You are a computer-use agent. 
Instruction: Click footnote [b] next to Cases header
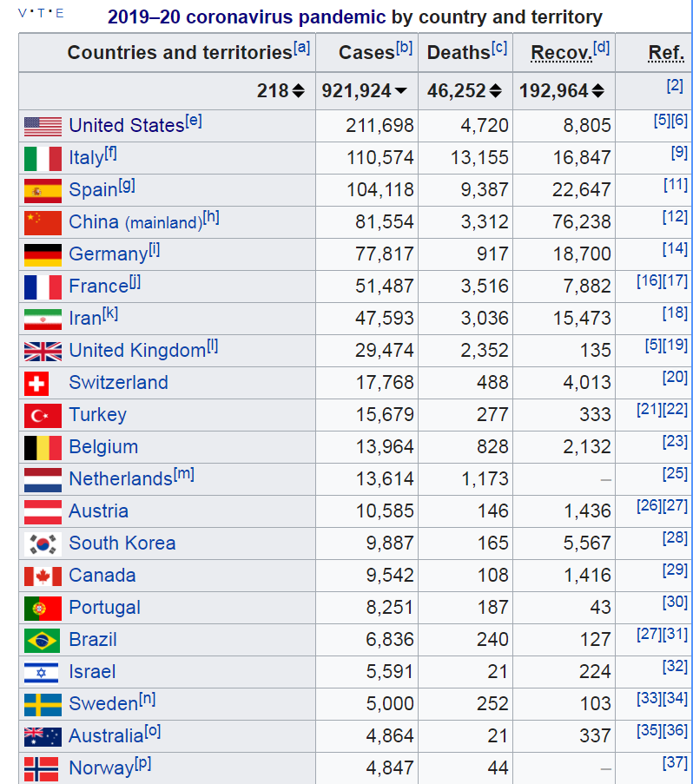click(404, 48)
